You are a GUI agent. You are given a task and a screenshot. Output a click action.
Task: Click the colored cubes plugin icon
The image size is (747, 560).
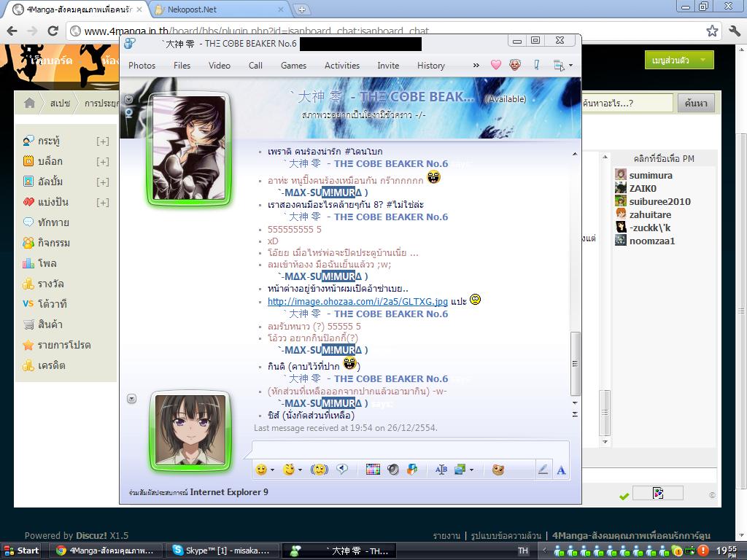[x=412, y=470]
